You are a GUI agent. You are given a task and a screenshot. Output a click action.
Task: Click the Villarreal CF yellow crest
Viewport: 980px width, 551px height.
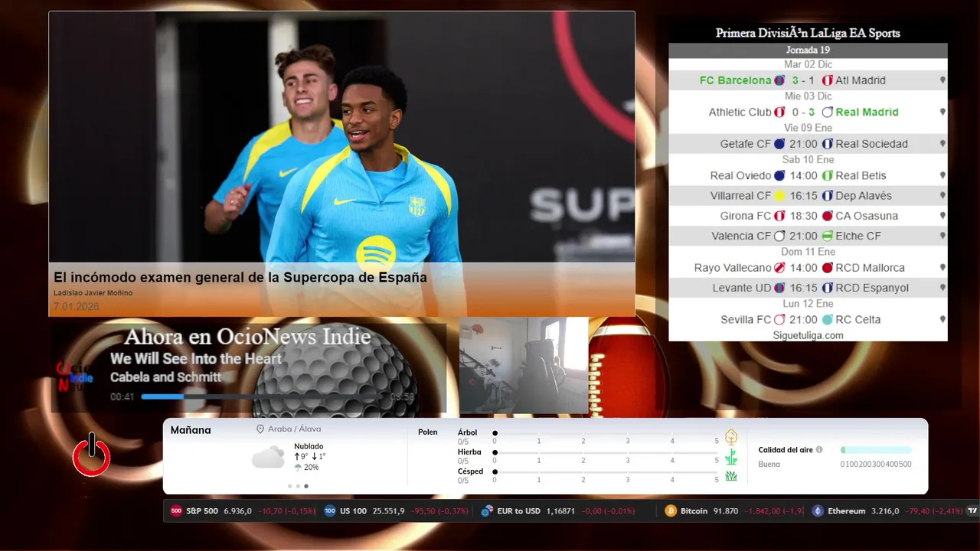[x=779, y=196]
